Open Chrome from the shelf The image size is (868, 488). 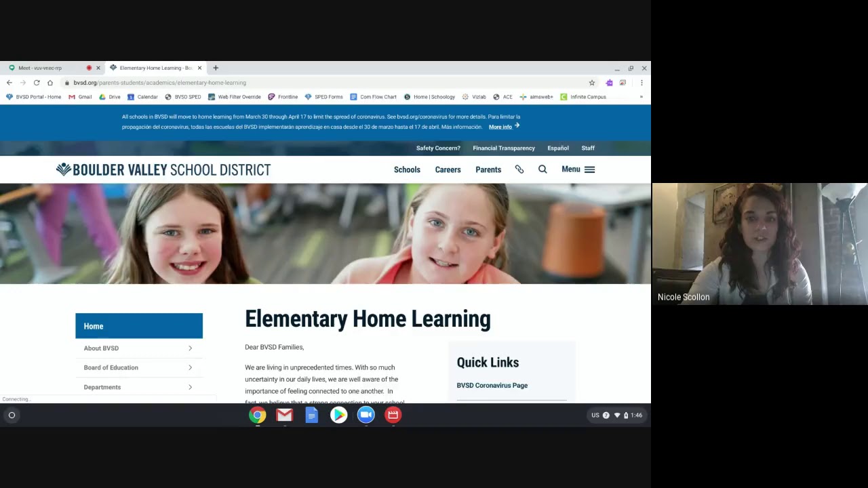point(257,415)
